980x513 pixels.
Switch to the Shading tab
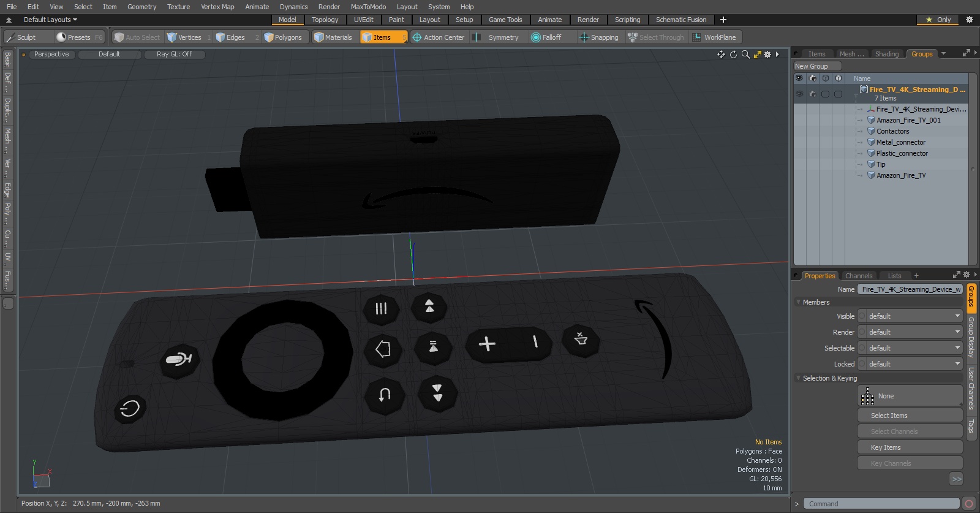886,54
